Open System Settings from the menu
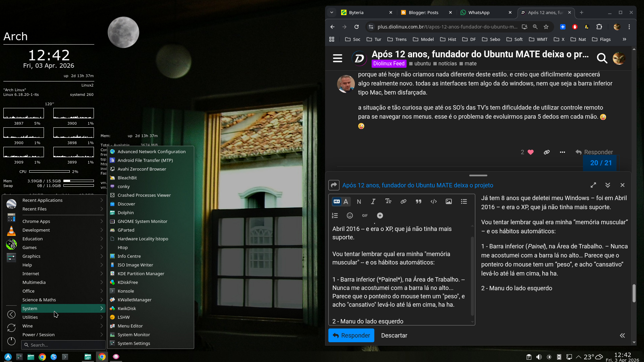644x362 pixels. point(134,343)
